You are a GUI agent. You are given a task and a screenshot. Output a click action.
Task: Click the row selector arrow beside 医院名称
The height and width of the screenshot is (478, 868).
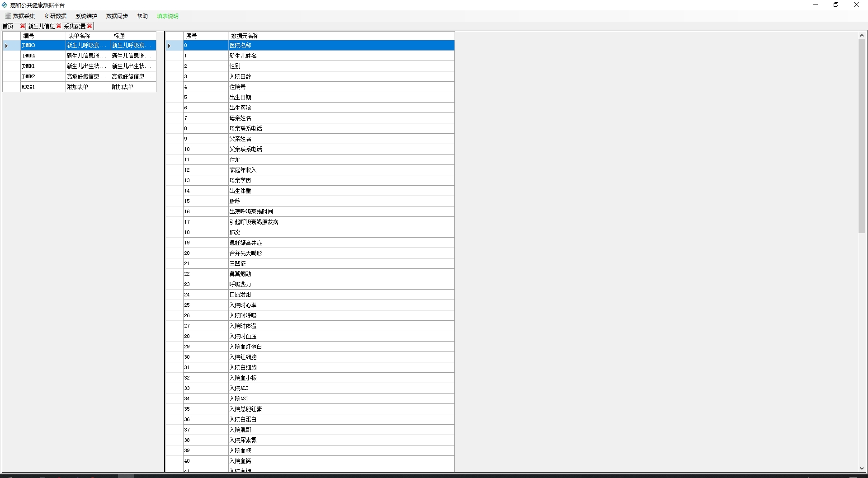[x=174, y=45]
